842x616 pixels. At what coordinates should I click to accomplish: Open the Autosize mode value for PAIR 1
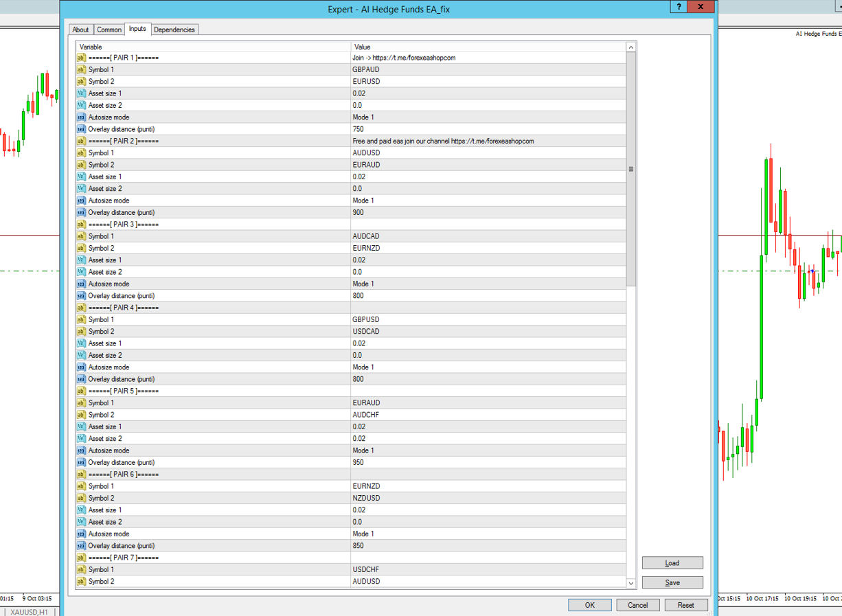point(488,117)
